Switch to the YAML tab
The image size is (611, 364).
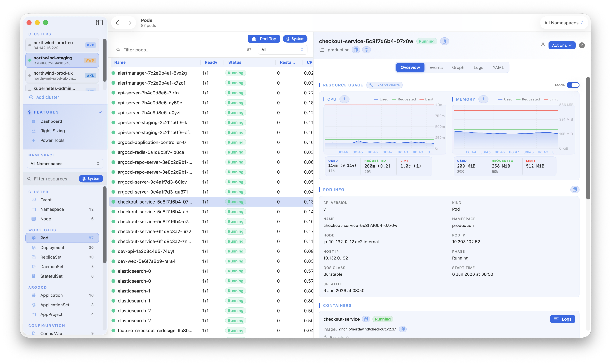pos(498,68)
